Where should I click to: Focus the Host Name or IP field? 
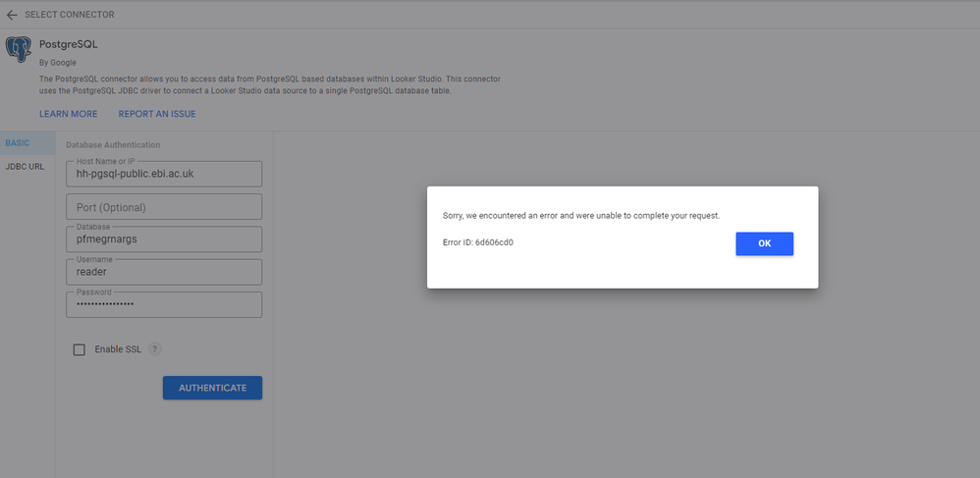tap(164, 175)
